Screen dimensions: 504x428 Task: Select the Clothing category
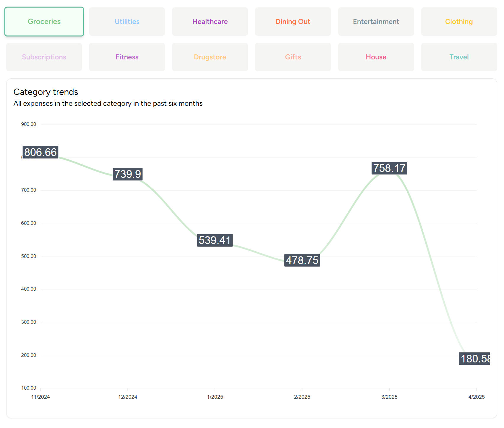tap(459, 21)
